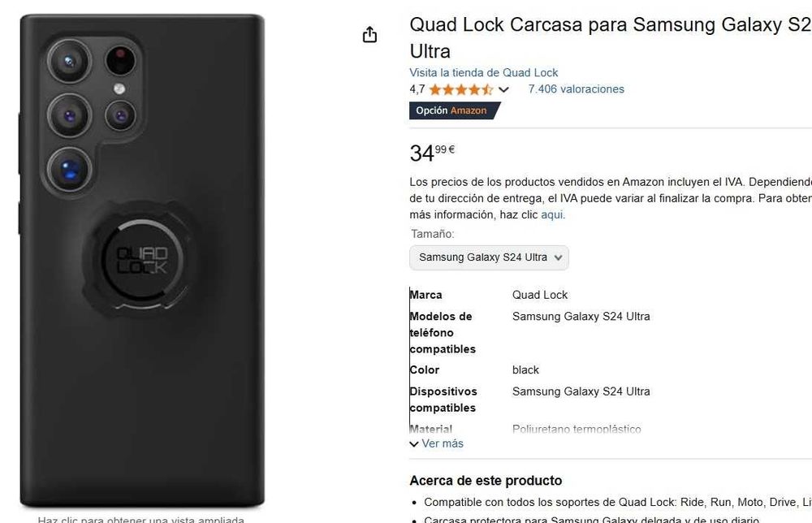Image resolution: width=812 pixels, height=523 pixels.
Task: Click the phone case product image to enlarge
Action: coord(142,261)
